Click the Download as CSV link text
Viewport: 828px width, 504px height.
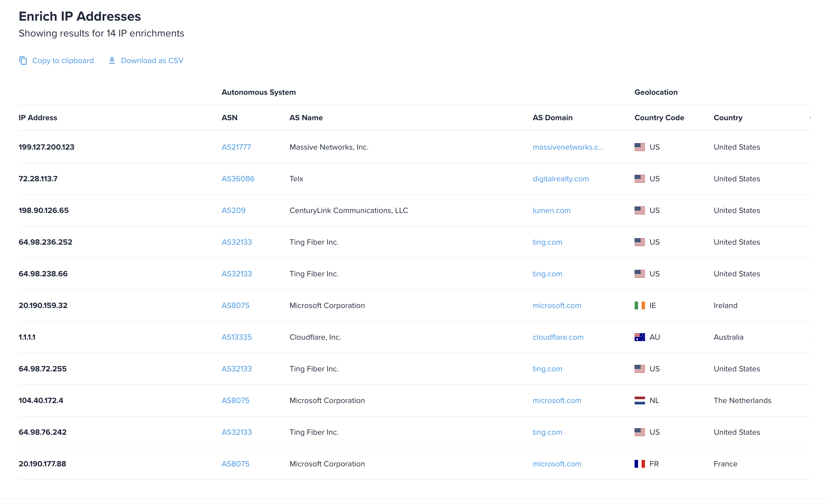(x=152, y=61)
